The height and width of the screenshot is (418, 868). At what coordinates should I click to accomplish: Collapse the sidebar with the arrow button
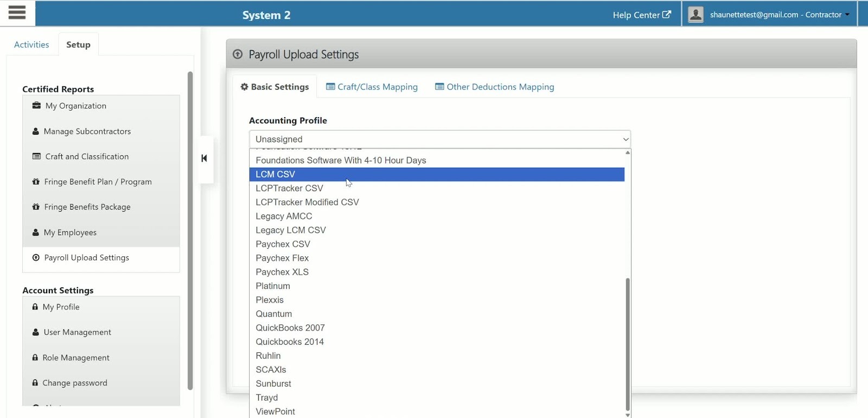204,159
